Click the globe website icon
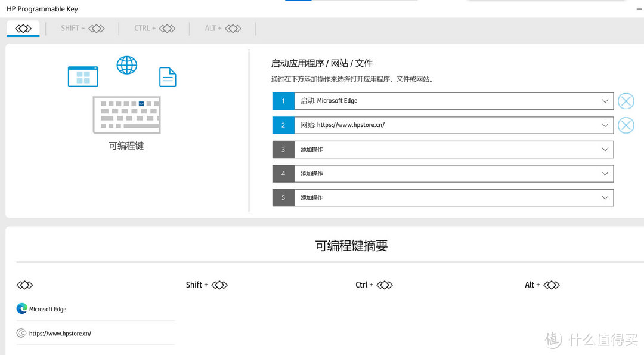This screenshot has width=644, height=355. click(127, 65)
